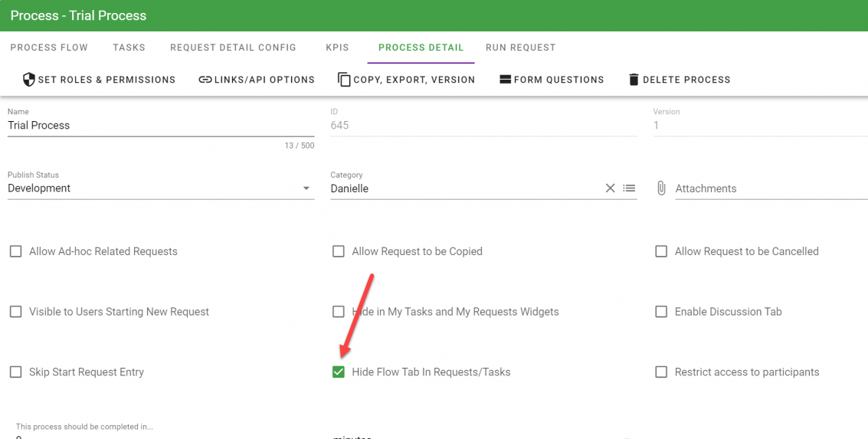Viewport: 868px width, 439px height.
Task: Click the trash icon for Delete Process
Action: click(x=634, y=80)
